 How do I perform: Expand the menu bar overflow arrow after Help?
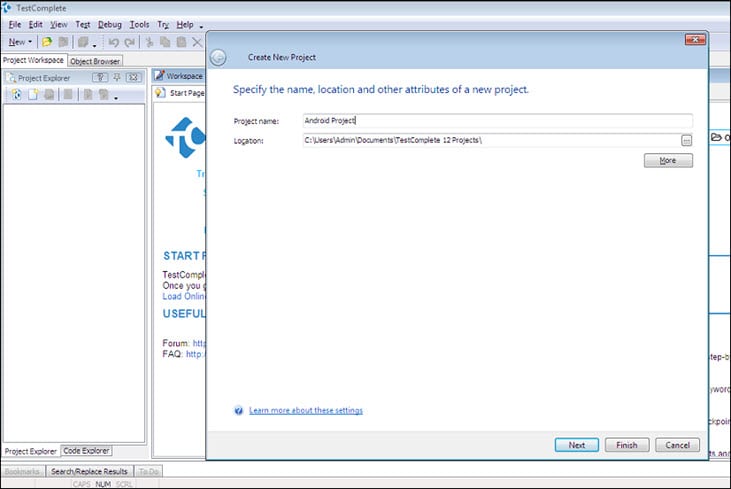tap(201, 26)
